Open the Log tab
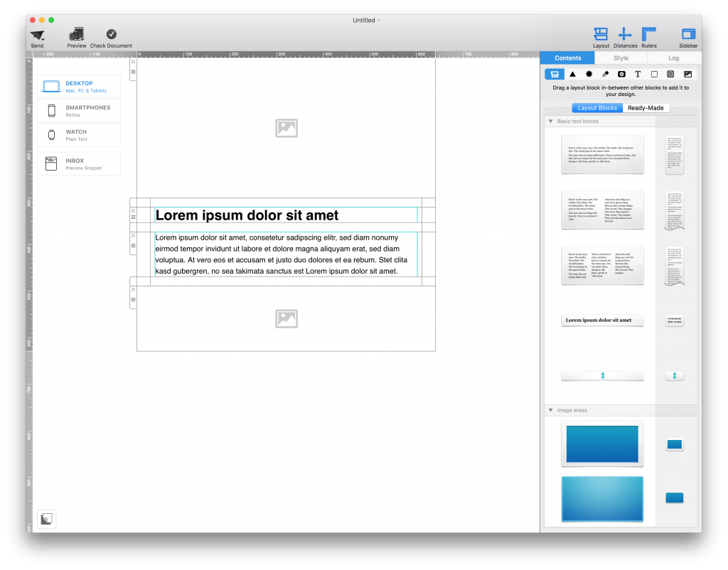 pos(674,58)
